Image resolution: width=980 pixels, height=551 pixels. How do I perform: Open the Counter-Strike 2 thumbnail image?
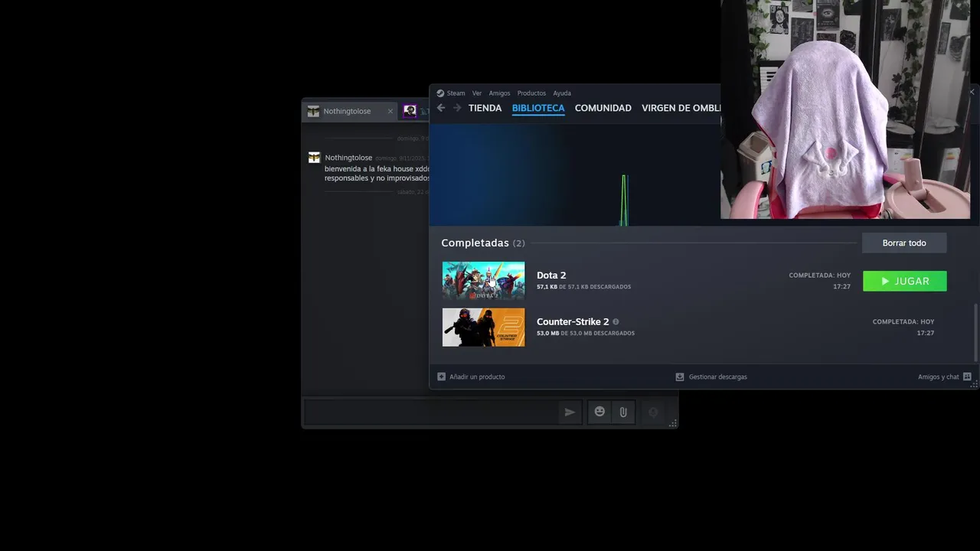[x=483, y=328]
